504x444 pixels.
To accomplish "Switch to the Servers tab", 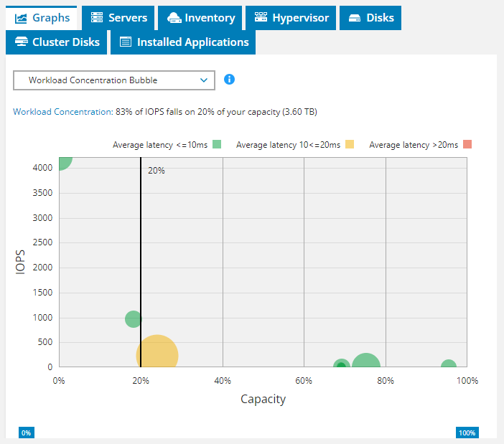I will click(118, 18).
